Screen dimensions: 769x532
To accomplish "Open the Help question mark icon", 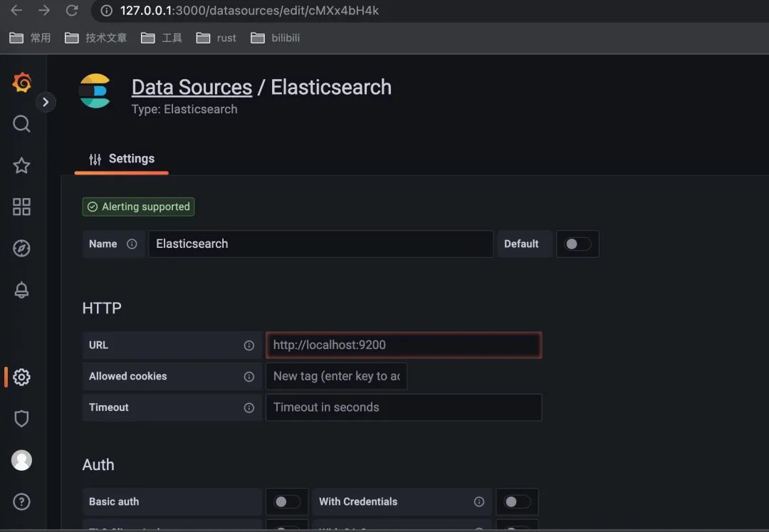I will 21,501.
